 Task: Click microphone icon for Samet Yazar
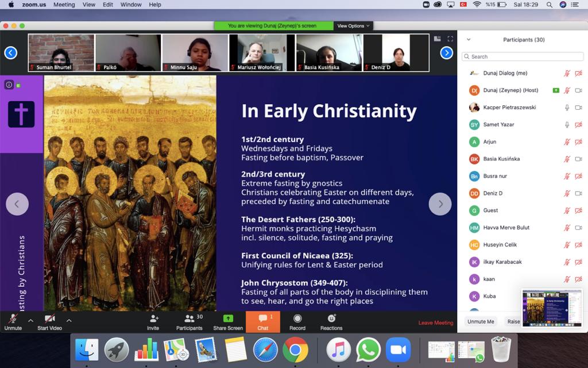(x=567, y=125)
